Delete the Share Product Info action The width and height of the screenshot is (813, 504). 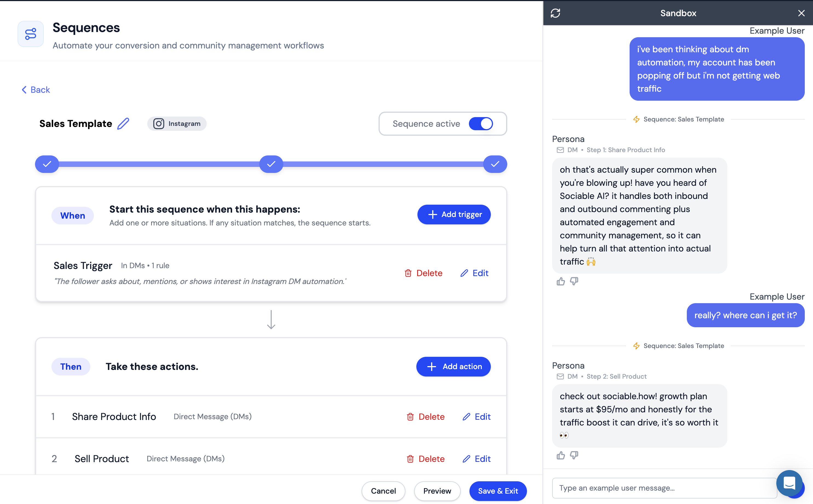coord(425,417)
